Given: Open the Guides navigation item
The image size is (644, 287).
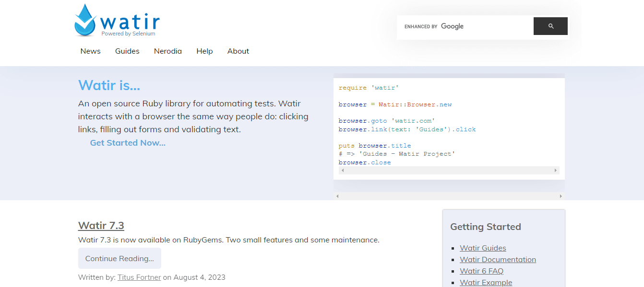Looking at the screenshot, I should point(127,51).
